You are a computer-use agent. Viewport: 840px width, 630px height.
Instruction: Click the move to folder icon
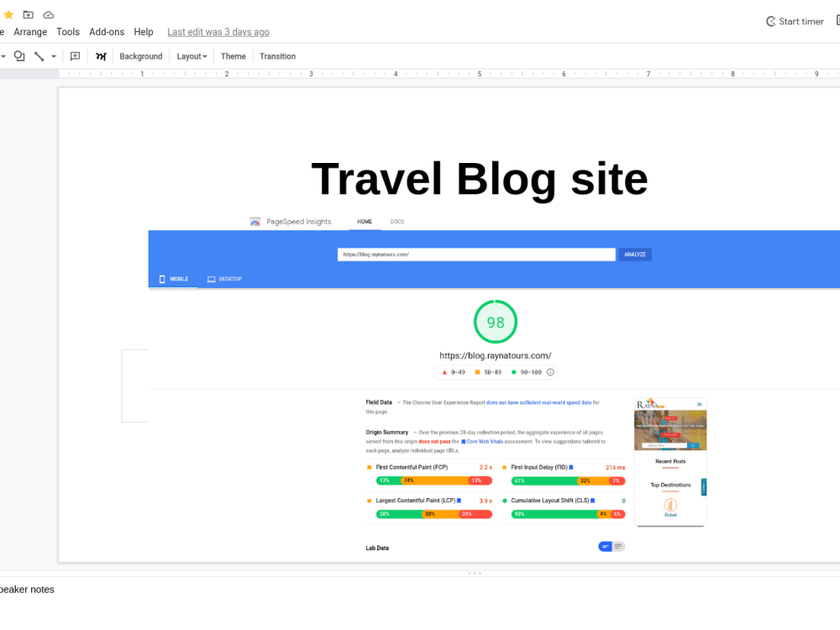tap(29, 14)
